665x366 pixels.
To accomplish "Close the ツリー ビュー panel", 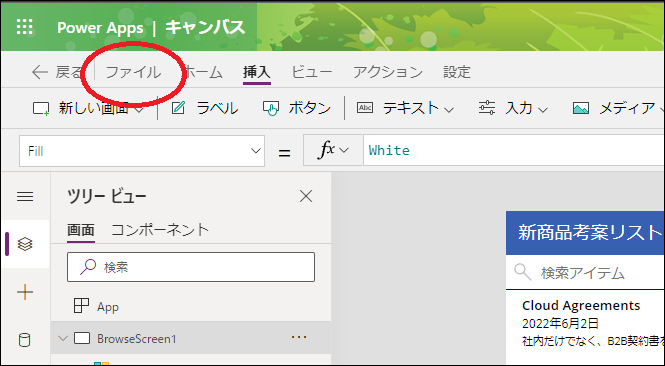I will [306, 196].
